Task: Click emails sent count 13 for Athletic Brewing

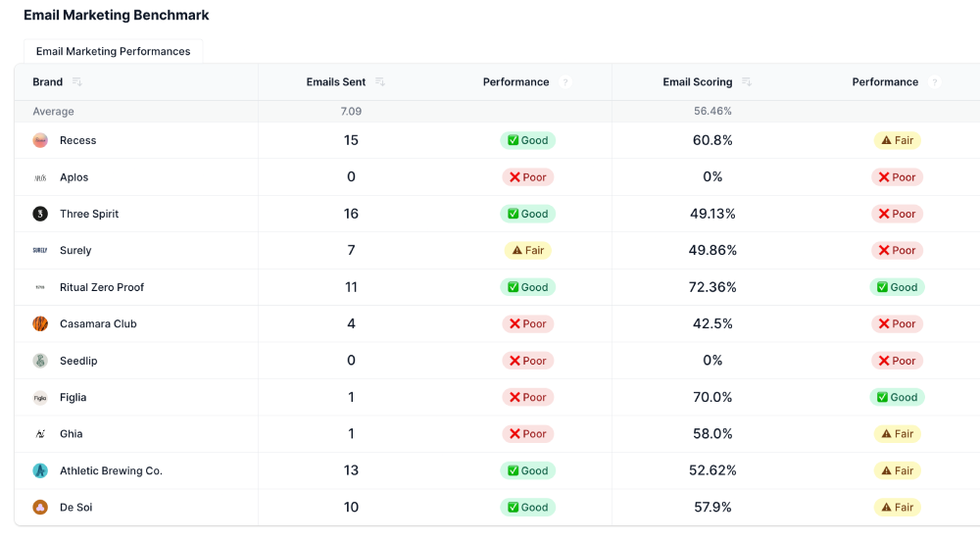Action: 351,470
